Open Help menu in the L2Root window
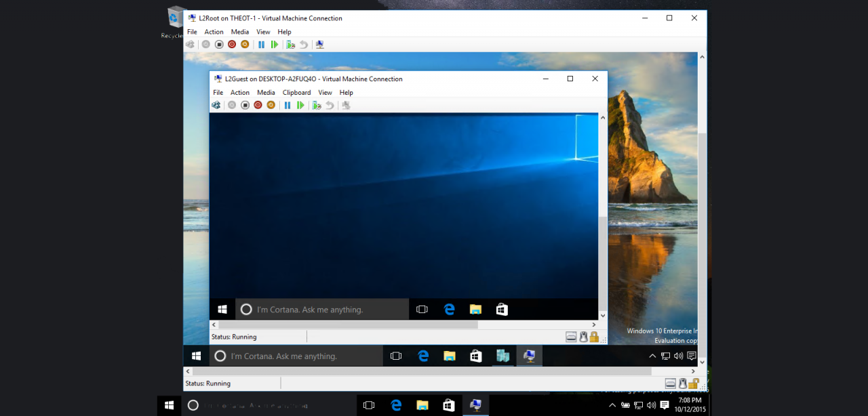This screenshot has width=868, height=416. 284,32
